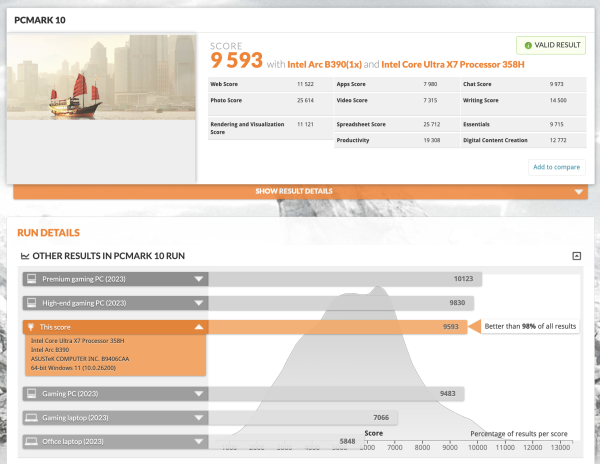Screen dimensions: 600x464
Task: Click ASUSTeK COMPUTER INC. text in This score
Action: point(80,359)
